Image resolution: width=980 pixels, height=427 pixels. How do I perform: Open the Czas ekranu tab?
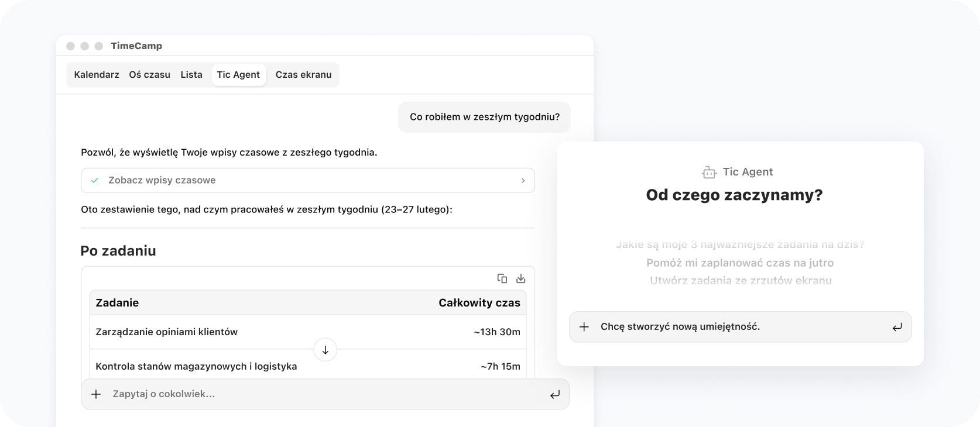coord(303,75)
